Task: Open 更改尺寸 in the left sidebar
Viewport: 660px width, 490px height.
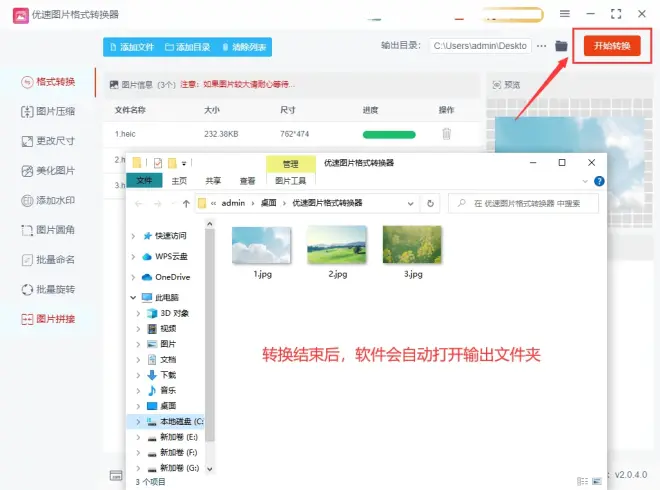Action: 48,141
